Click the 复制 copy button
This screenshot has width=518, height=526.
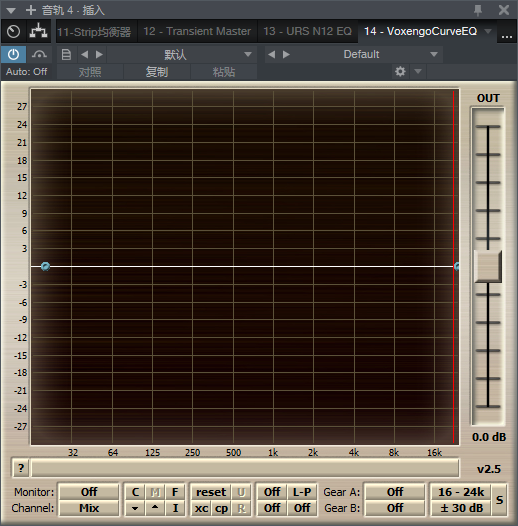tap(157, 72)
